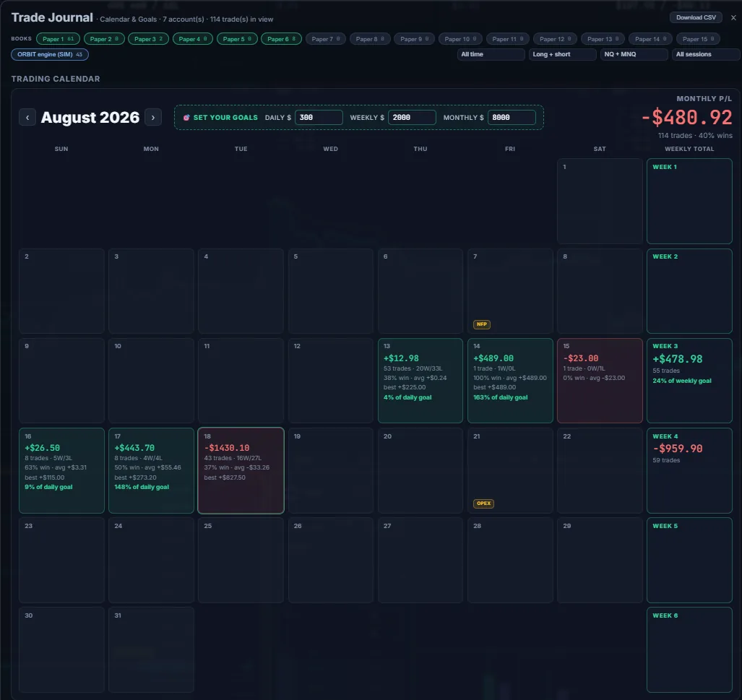Viewport: 742px width, 700px height.
Task: Click the '24% of weekly goal' text
Action: pos(682,381)
